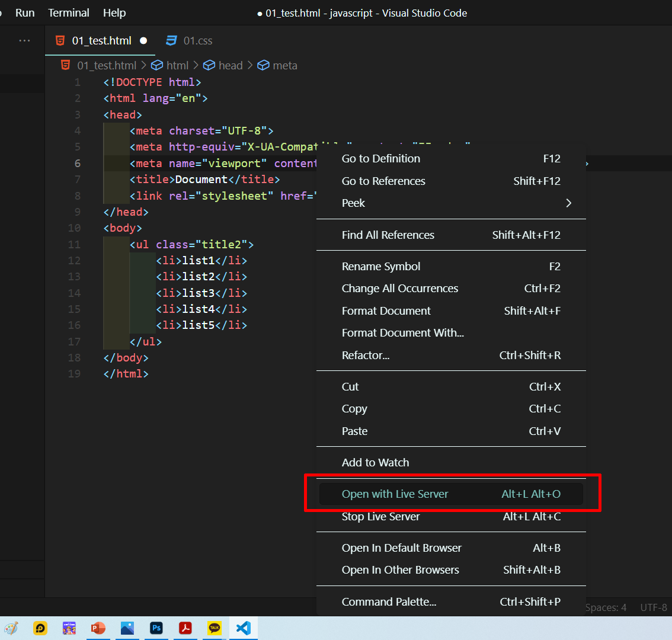Click the list3 li code line
The height and width of the screenshot is (640, 672).
[201, 293]
